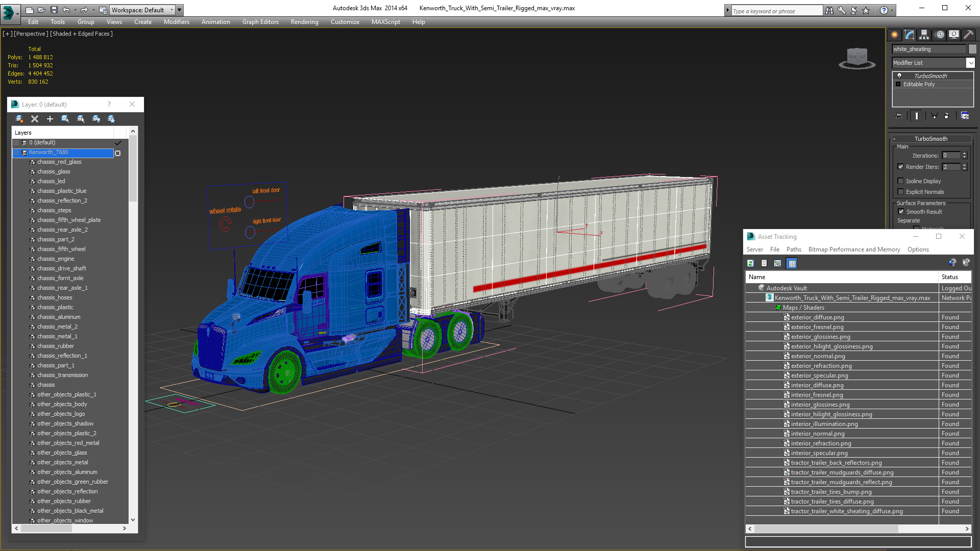Enable Explicit Normals checkbox
Screen dimensions: 980x551
tap(901, 192)
